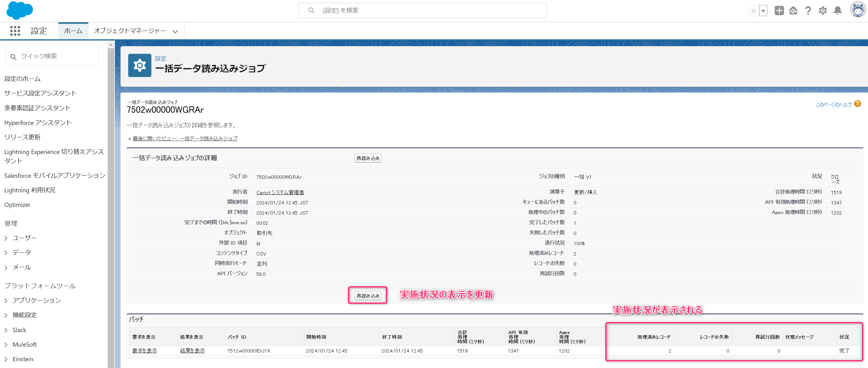
Task: Open the orange help icon beside このページのヘルプ
Action: (x=858, y=104)
